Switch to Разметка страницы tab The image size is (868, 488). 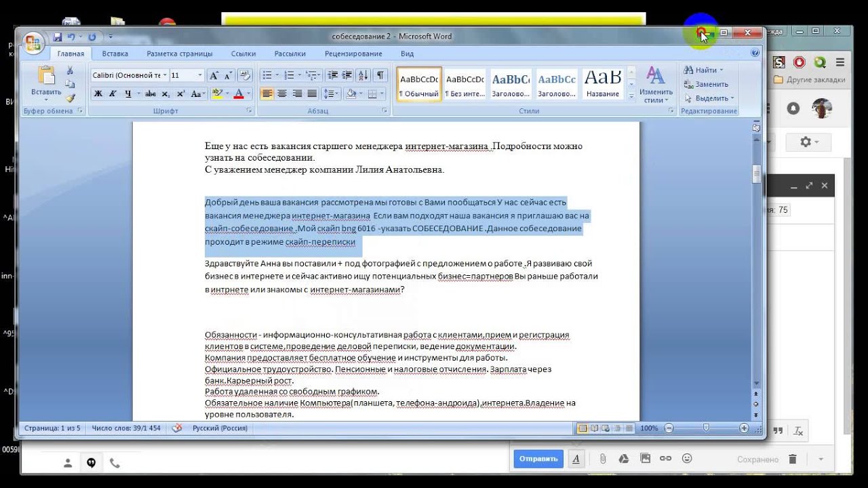[180, 54]
